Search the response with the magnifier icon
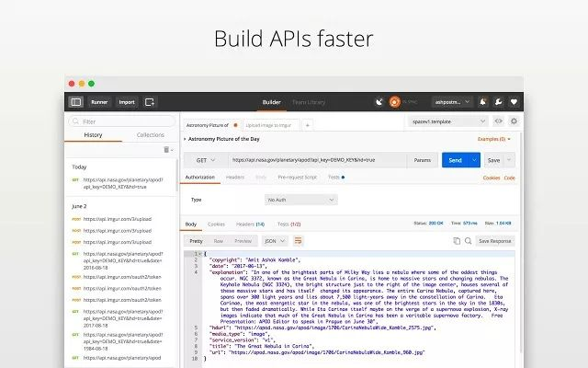588x368 pixels. point(468,241)
